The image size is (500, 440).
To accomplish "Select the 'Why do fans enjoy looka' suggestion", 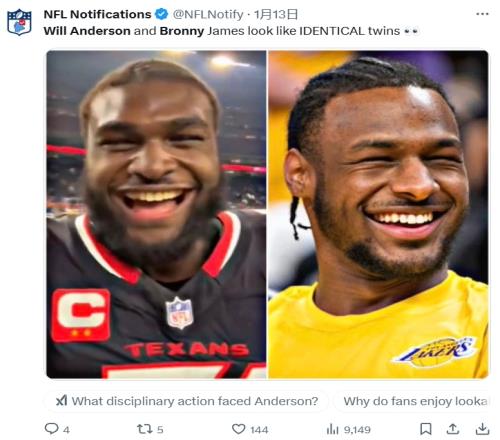I will click(x=413, y=401).
